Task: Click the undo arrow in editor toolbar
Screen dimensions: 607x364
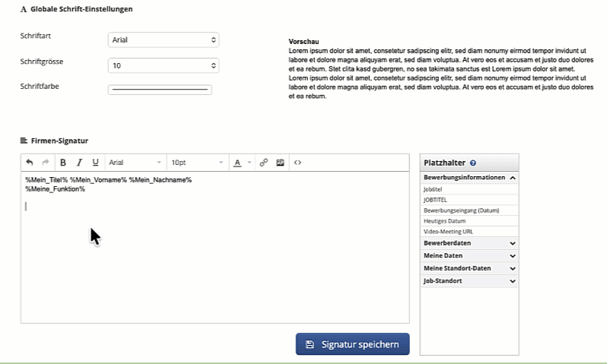Action: 30,163
